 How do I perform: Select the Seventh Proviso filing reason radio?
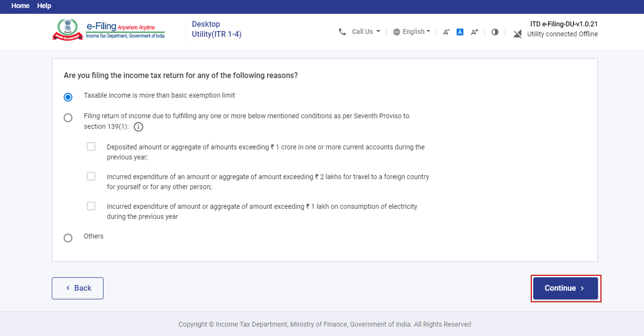pos(68,118)
